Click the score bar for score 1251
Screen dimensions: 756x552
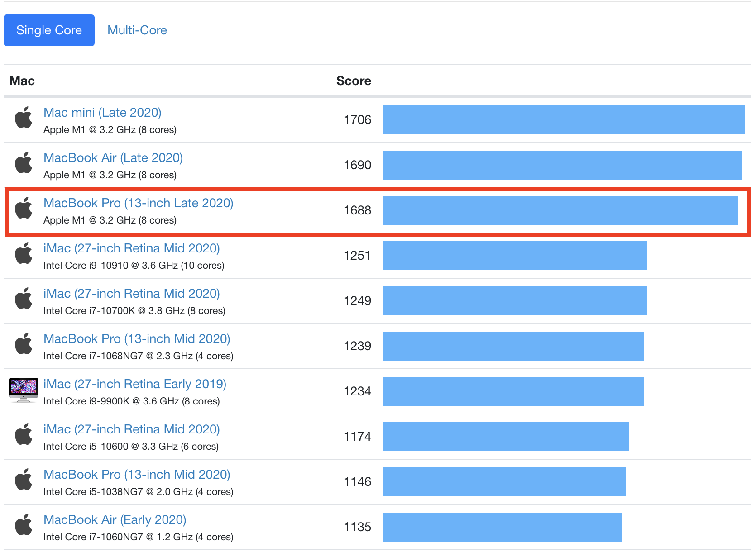click(x=515, y=256)
